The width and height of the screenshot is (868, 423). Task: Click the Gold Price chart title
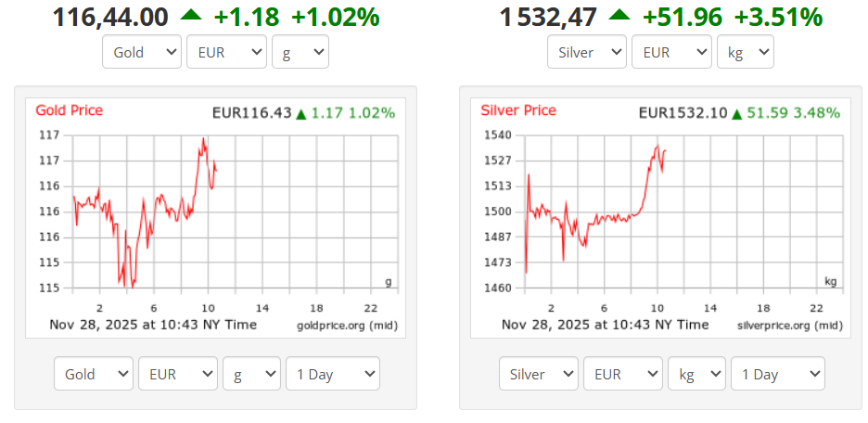click(70, 110)
